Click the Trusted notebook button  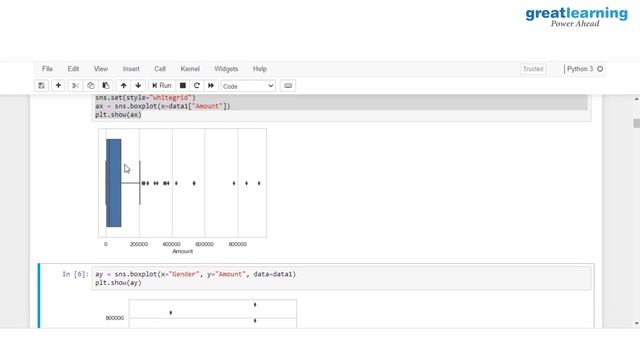533,69
